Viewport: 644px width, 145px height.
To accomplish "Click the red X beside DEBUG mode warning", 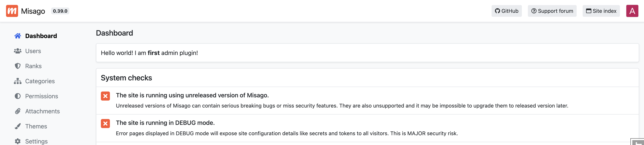I will [105, 124].
